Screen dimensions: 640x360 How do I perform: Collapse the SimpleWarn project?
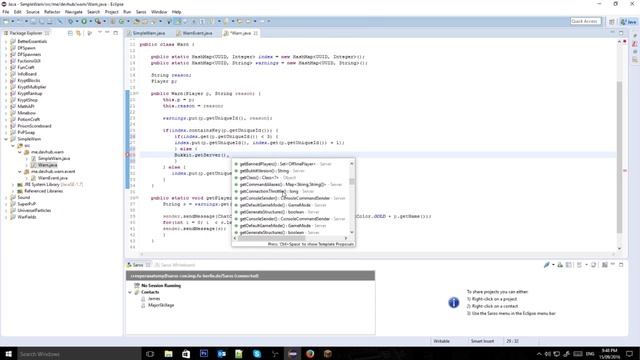(6, 139)
